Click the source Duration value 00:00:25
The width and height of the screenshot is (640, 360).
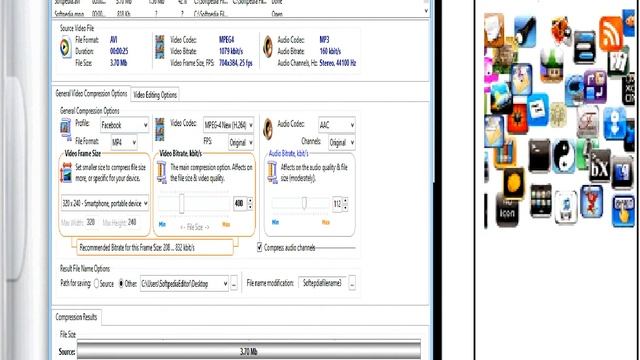coord(119,51)
